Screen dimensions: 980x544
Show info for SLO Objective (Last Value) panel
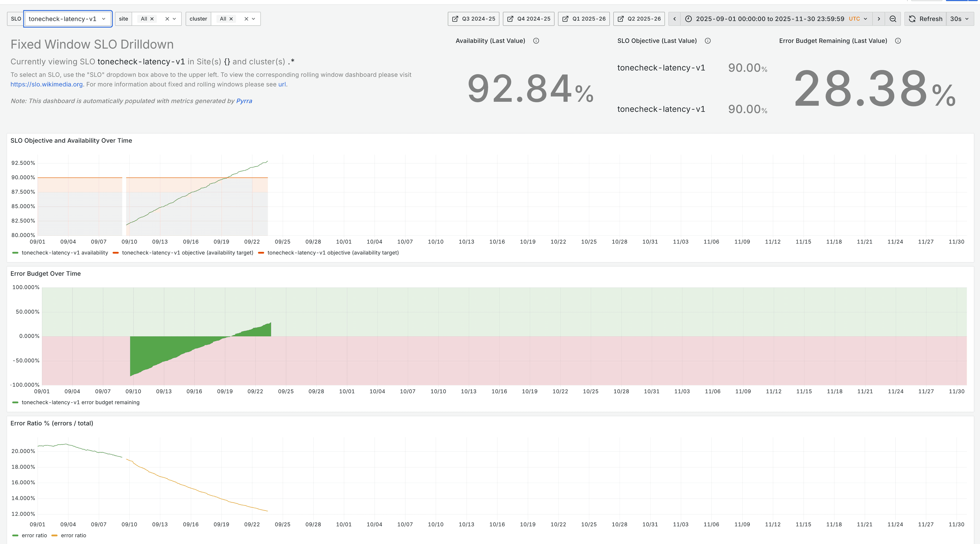coord(708,41)
